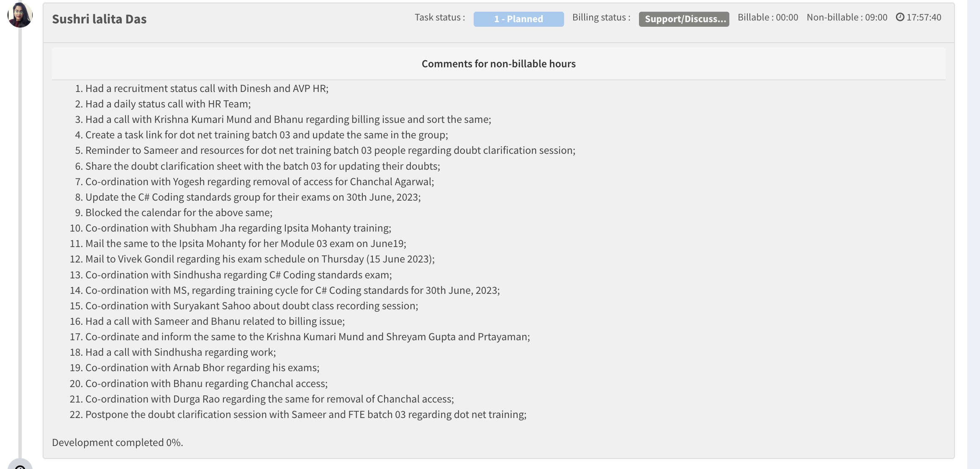Click the 'Development completed 0%.' text
The width and height of the screenshot is (980, 469).
118,442
